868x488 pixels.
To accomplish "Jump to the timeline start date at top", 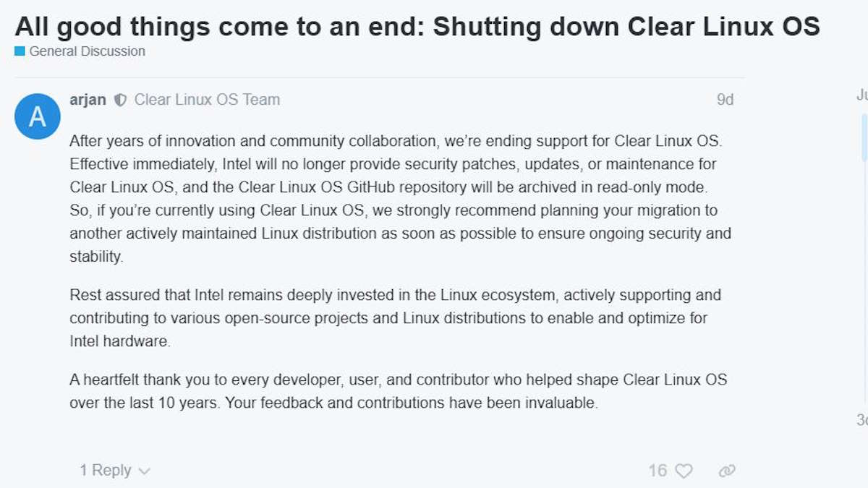I will [x=861, y=95].
